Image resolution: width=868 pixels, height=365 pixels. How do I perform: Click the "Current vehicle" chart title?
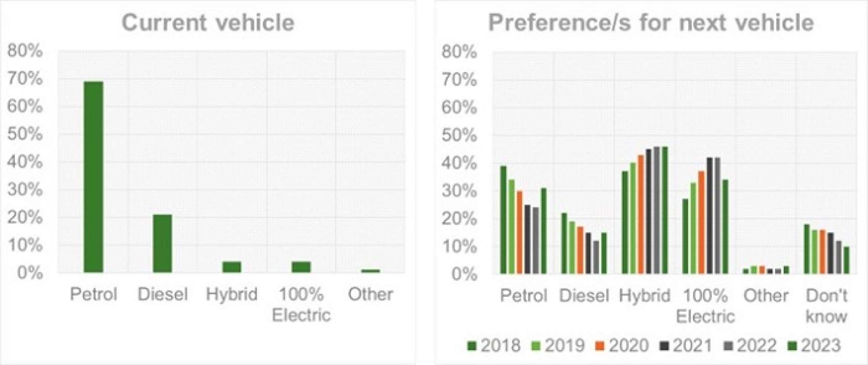[208, 23]
